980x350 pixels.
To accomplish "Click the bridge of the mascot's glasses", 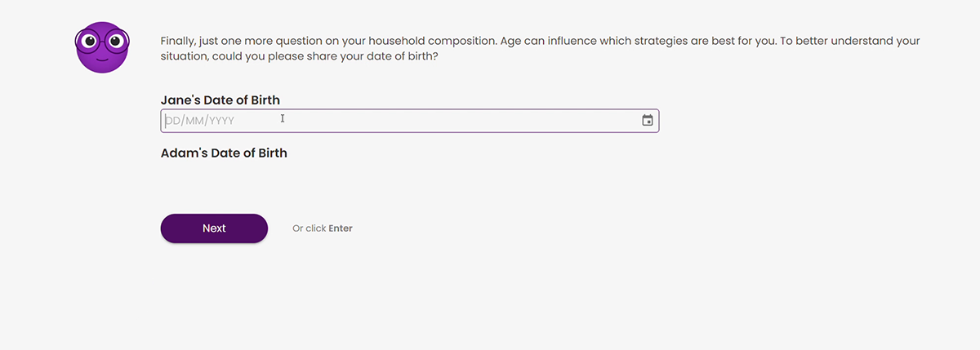I will tap(102, 38).
